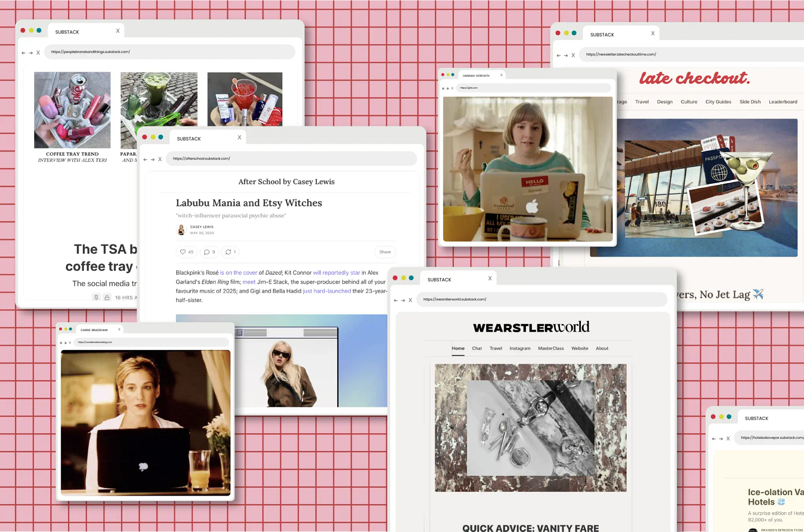Click wearstlerworld.substack.com address bar
Viewport: 804px width, 532px height.
tap(542, 299)
